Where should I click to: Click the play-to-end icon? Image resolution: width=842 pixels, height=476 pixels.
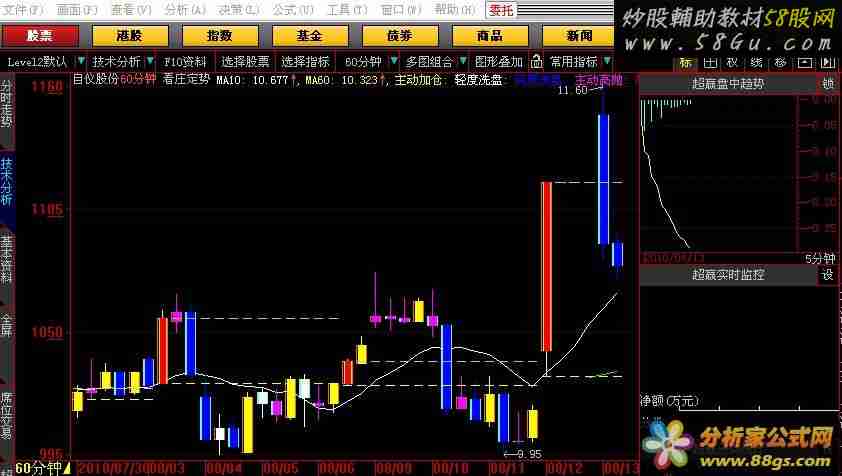[828, 63]
